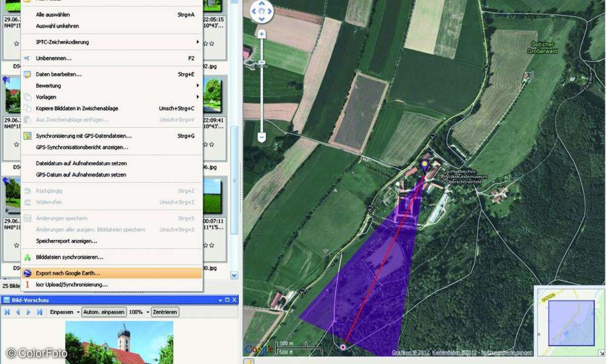Close the Bild-Vorschau panel

234,300
